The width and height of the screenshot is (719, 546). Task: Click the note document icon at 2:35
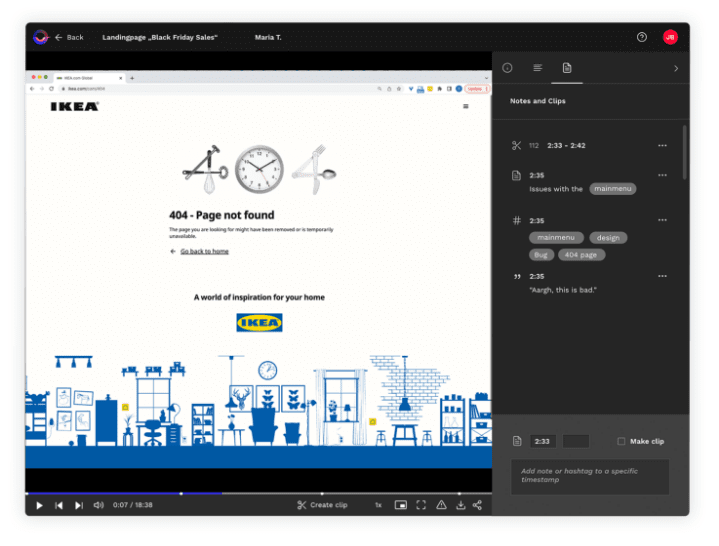click(516, 175)
